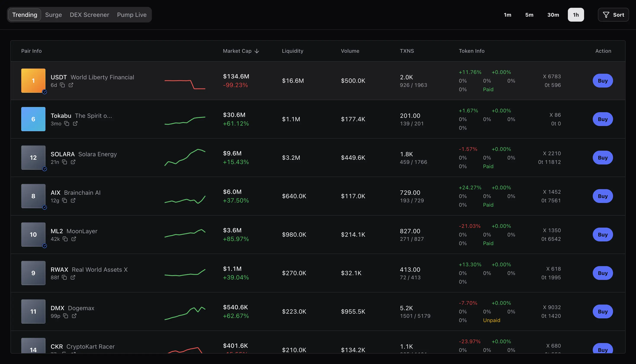Click the verified badge on USDT token image

pos(45,92)
